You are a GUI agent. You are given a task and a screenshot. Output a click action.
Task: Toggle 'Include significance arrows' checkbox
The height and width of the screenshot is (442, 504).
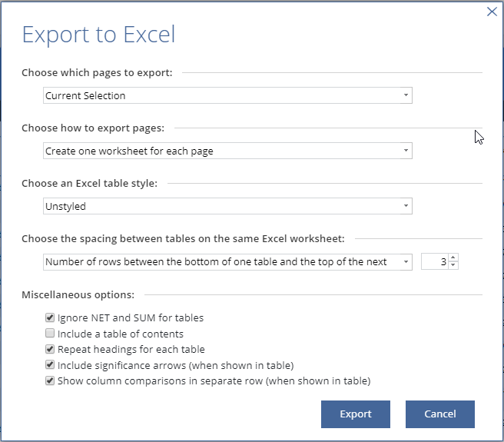50,365
